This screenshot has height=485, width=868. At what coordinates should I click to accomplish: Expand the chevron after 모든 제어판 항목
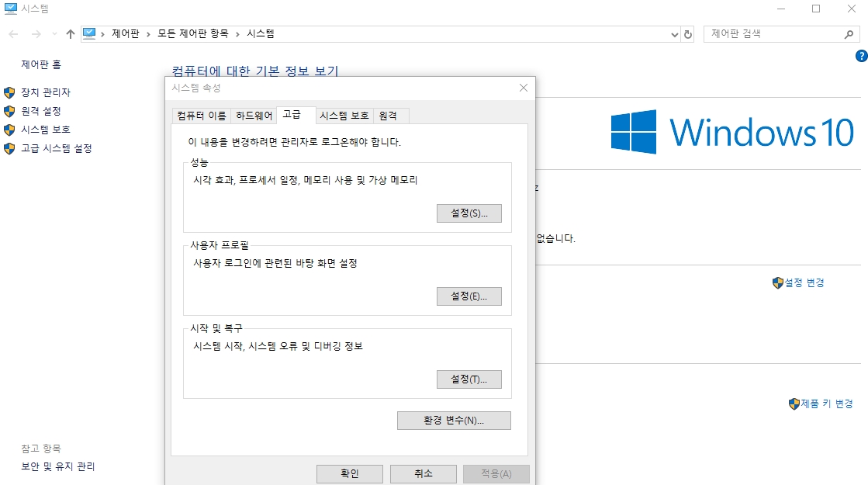237,34
